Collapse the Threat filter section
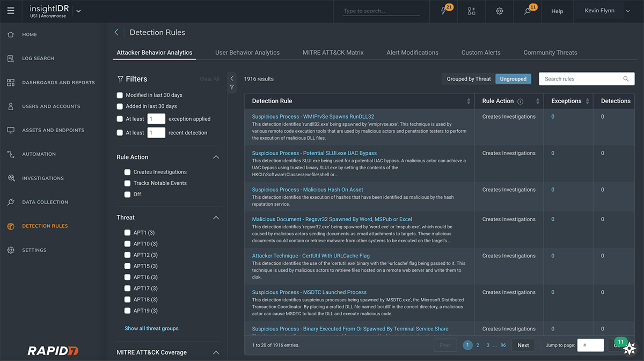Viewport: 644px width, 361px height. (x=216, y=218)
